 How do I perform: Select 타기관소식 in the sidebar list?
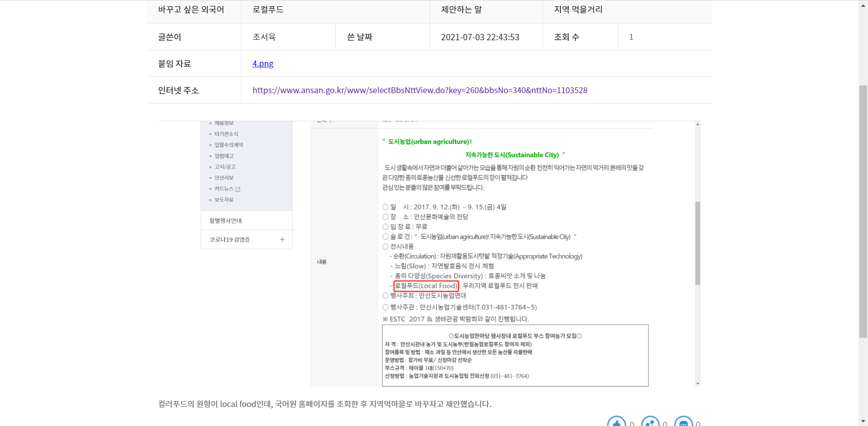point(226,134)
